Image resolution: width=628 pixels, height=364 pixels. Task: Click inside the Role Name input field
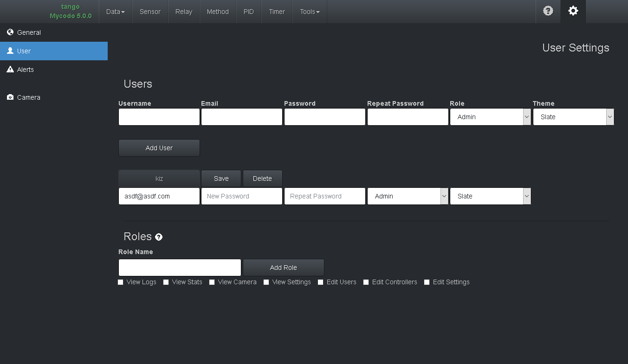(180, 268)
